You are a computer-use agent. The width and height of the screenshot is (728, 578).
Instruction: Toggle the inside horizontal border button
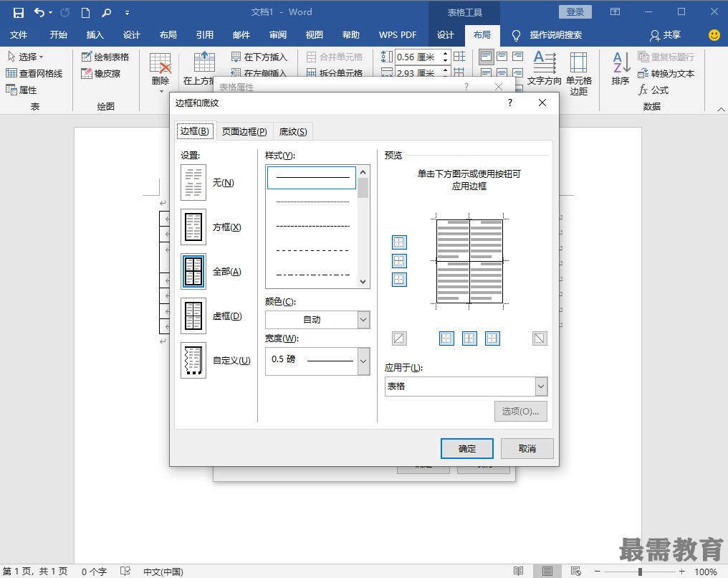[x=399, y=261]
